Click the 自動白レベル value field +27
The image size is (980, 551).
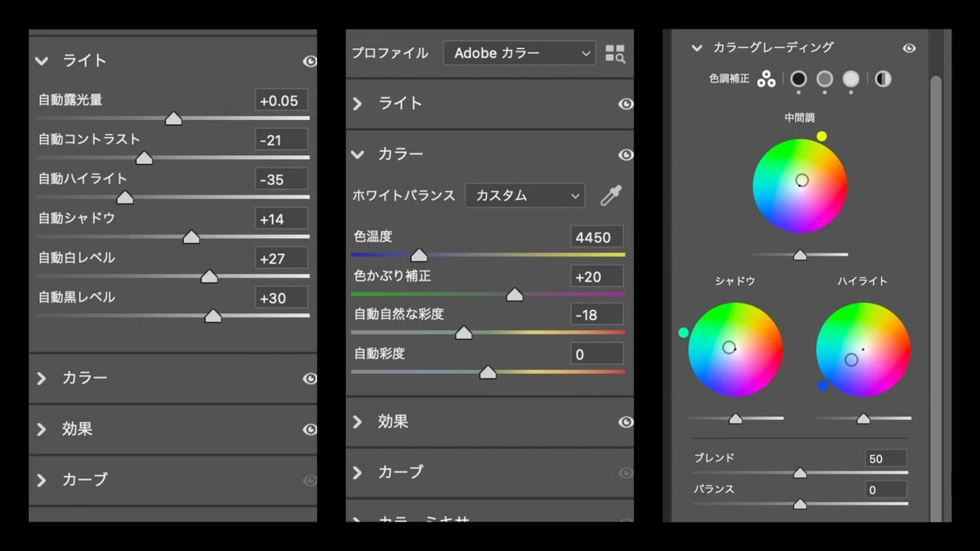[x=281, y=258]
